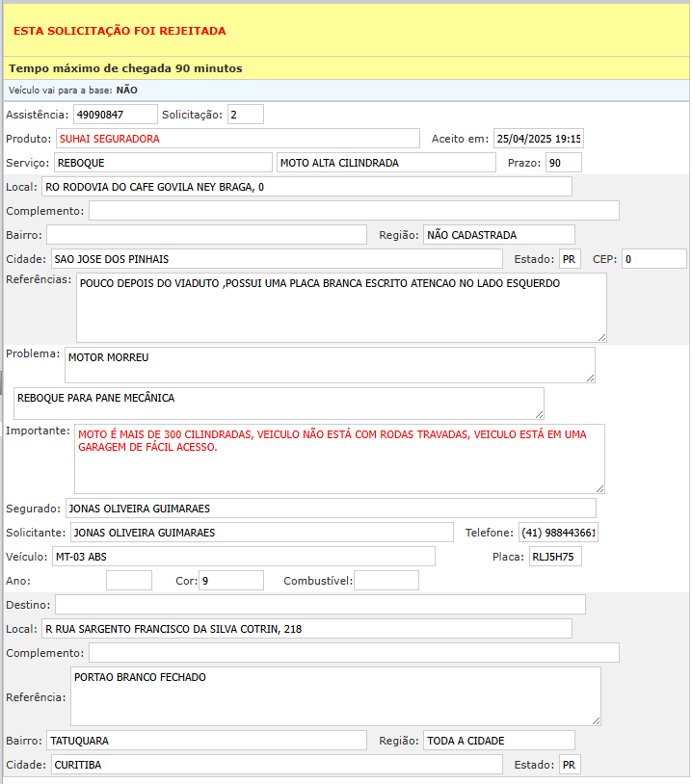692x784 pixels.
Task: Click the empty Destino field
Action: tap(320, 605)
